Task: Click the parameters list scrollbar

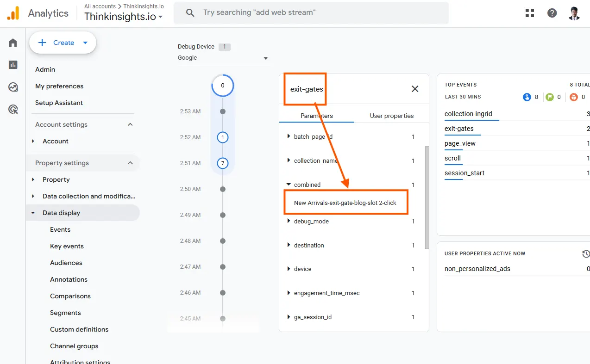Action: tap(427, 197)
